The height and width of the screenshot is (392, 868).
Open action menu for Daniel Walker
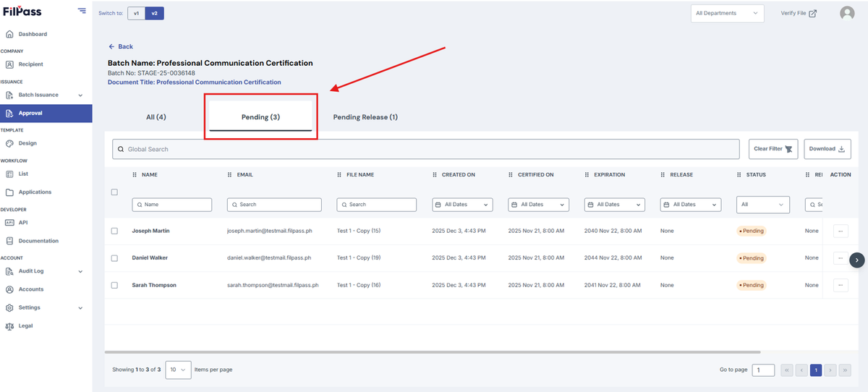[x=841, y=257]
